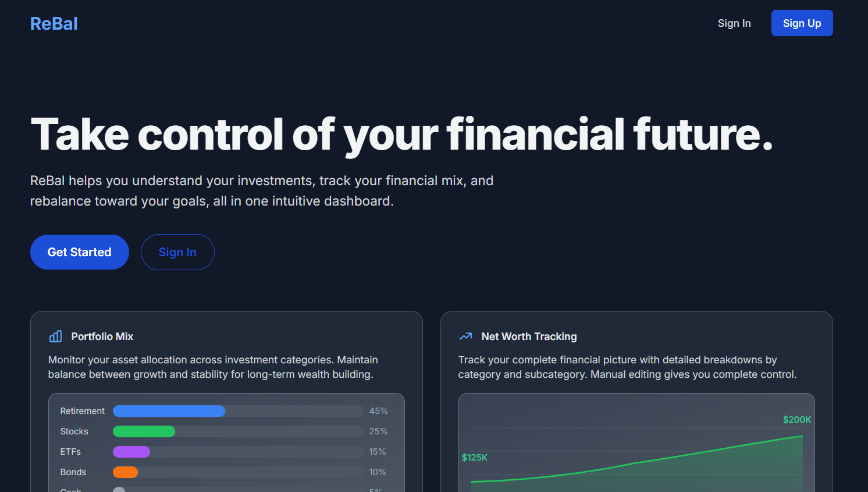Click the "Take control of your financial future" headline
Screen dimensions: 868x492
tap(401, 134)
